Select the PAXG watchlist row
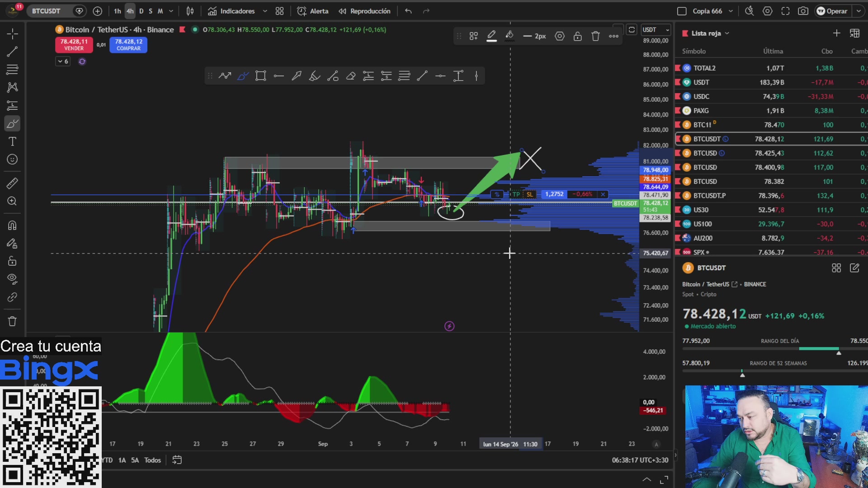The width and height of the screenshot is (868, 488). 771,110
